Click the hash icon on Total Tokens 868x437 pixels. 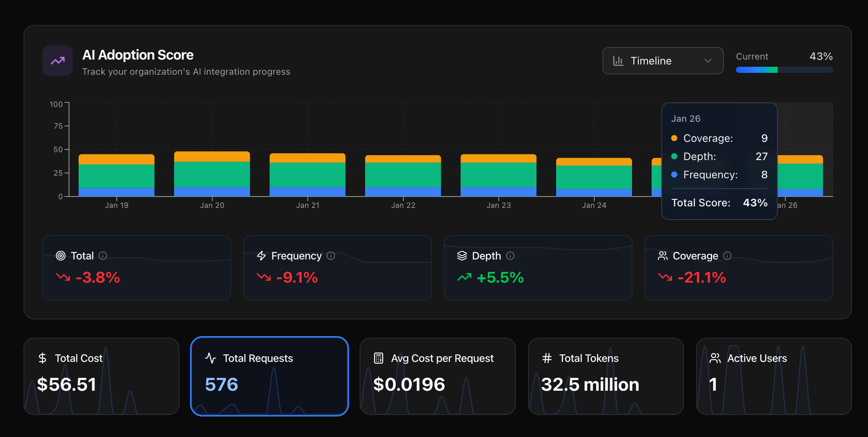[547, 358]
